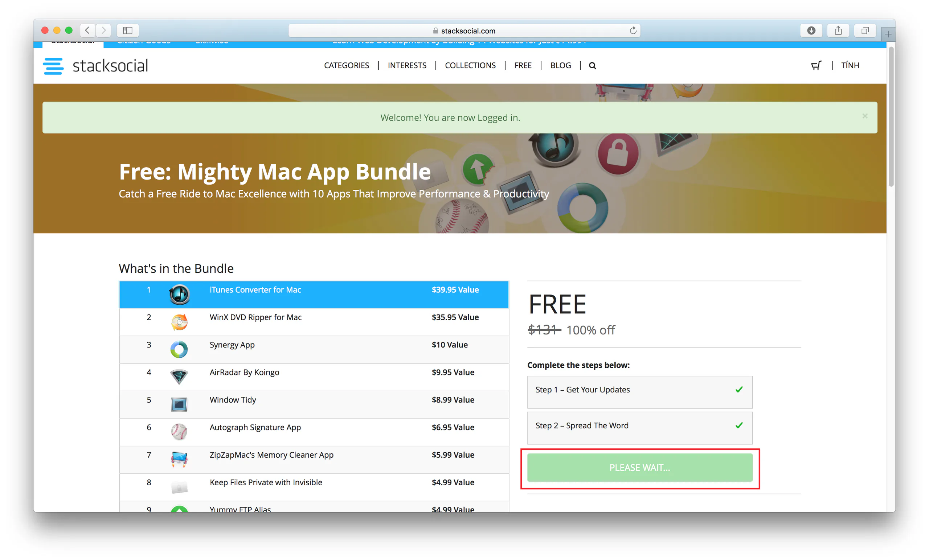Click the Autograph baseball icon
929x560 pixels.
click(x=179, y=432)
